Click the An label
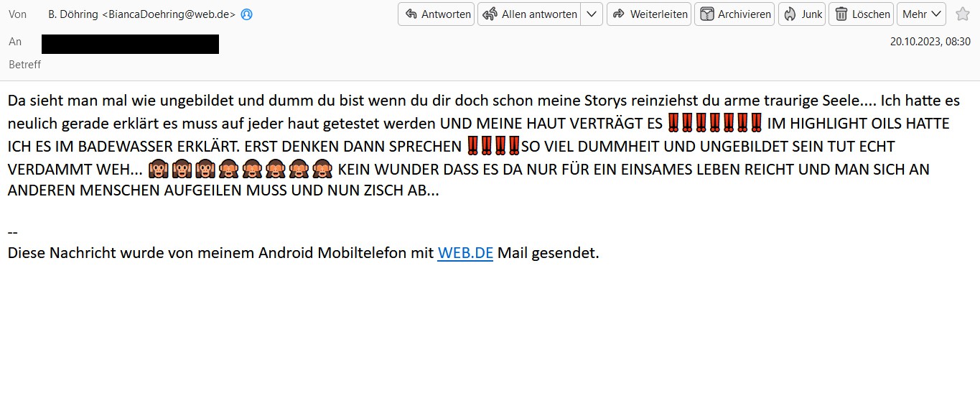The width and height of the screenshot is (980, 414). 15,42
